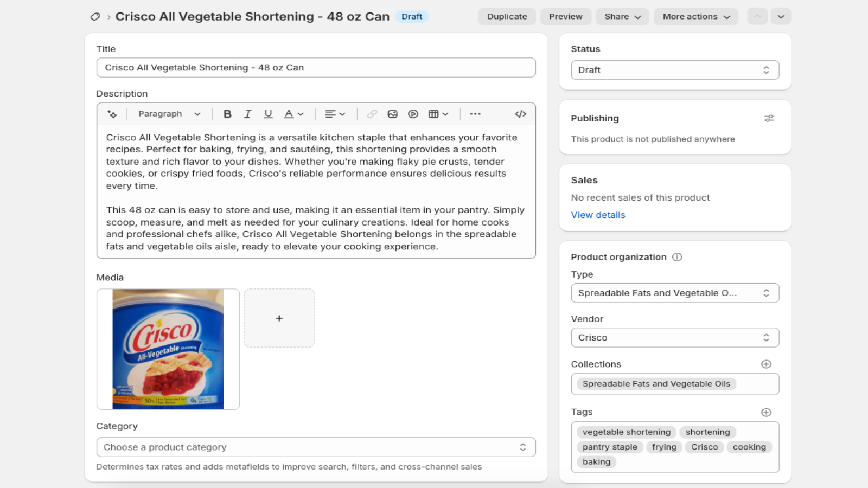
Task: Click the products tag icon in breadcrumb
Action: (x=95, y=17)
